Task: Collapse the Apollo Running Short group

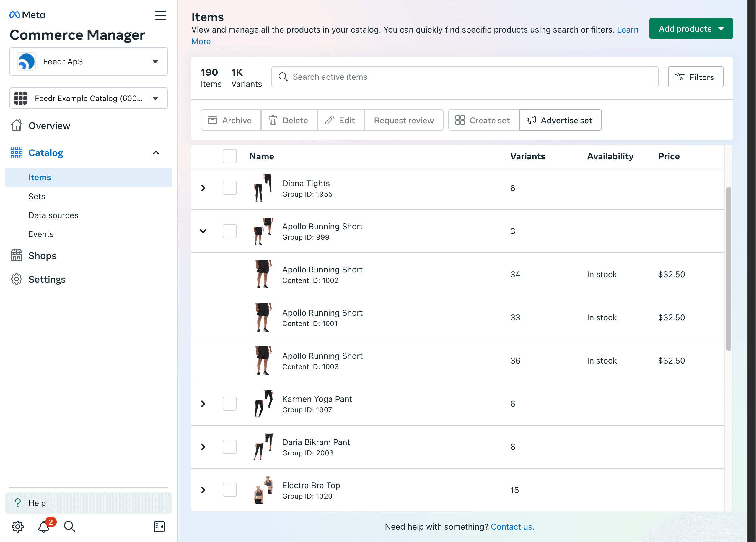Action: point(203,231)
